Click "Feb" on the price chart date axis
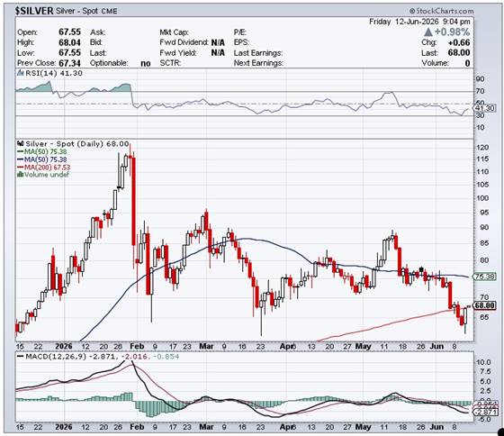This screenshot has width=504, height=436. click(137, 347)
